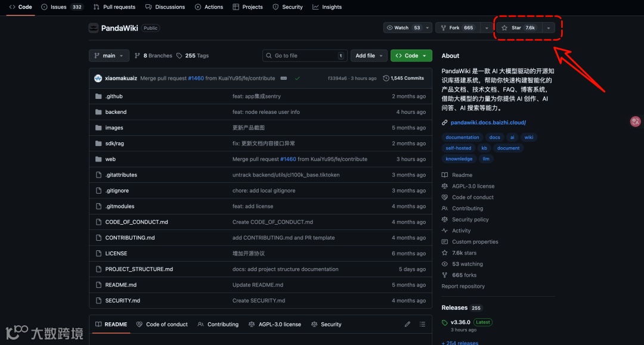Click the Go to file search field
644x345 pixels.
(x=305, y=56)
